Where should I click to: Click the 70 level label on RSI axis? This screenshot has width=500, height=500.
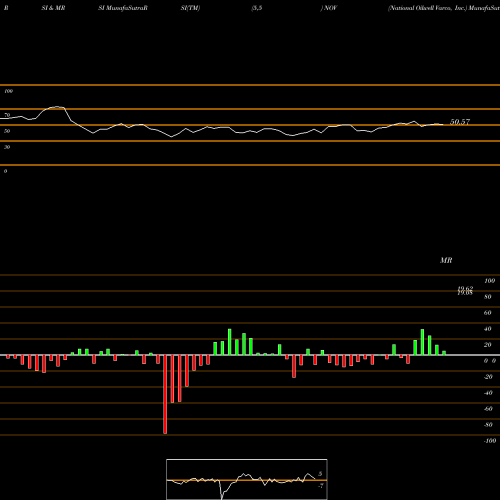[7, 115]
